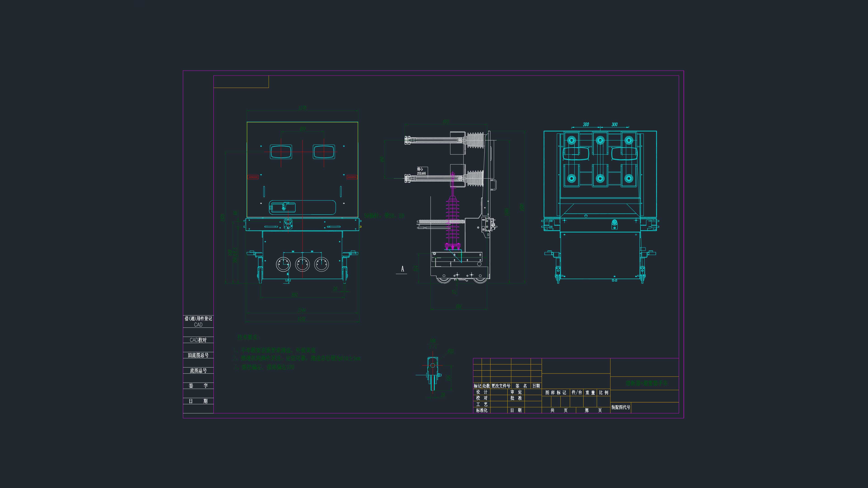This screenshot has height=488, width=868.
Task: Select the '签 名' header cell
Action: pyautogui.click(x=521, y=386)
